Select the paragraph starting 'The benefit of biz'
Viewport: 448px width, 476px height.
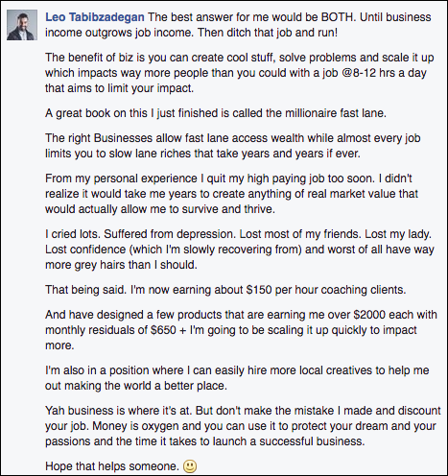pos(240,73)
